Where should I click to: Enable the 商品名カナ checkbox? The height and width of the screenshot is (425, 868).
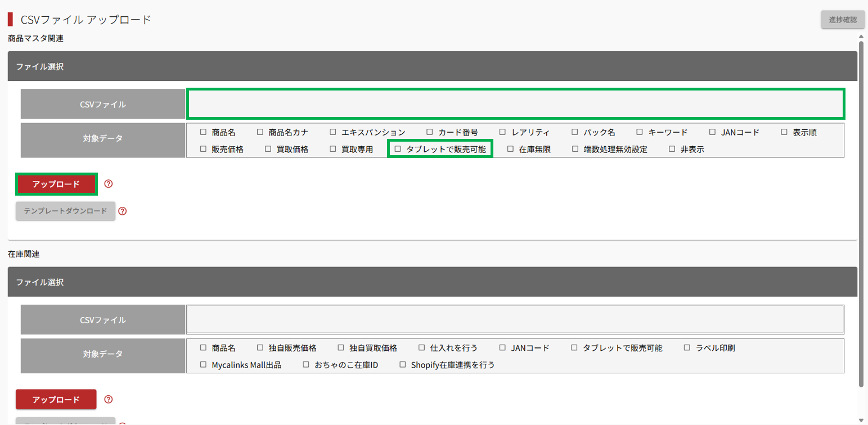[260, 133]
